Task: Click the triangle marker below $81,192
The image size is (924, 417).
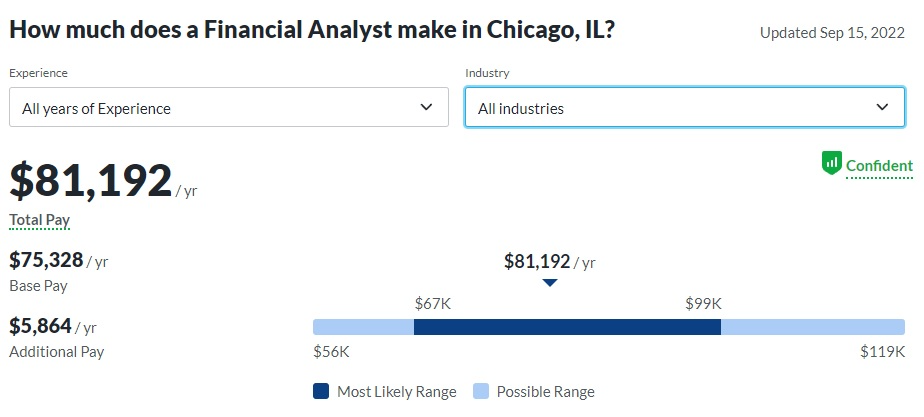Action: pos(550,283)
